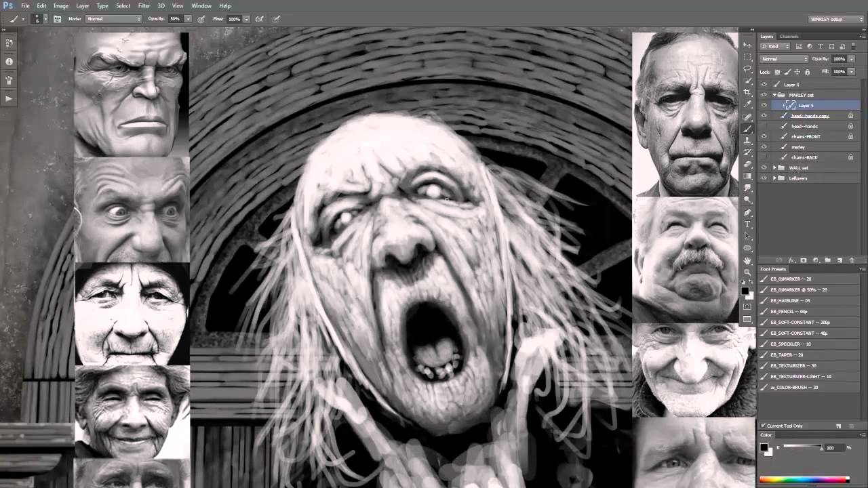
Task: Select the Clone Stamp tool
Action: pos(747,140)
